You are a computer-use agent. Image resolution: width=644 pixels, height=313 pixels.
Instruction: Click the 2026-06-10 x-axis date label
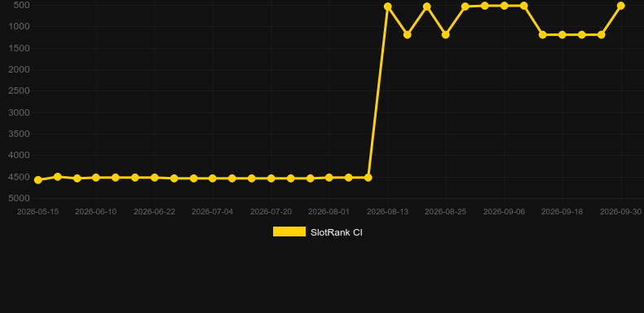95,212
